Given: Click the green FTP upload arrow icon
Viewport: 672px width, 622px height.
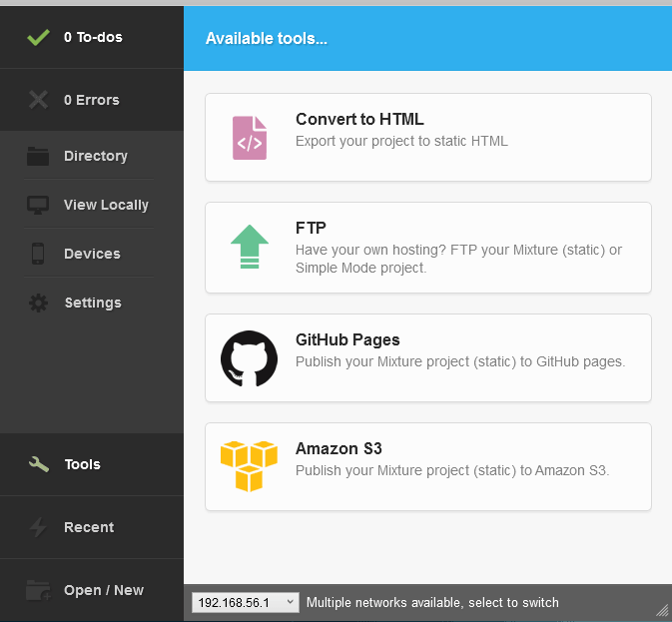Looking at the screenshot, I should pos(250,247).
